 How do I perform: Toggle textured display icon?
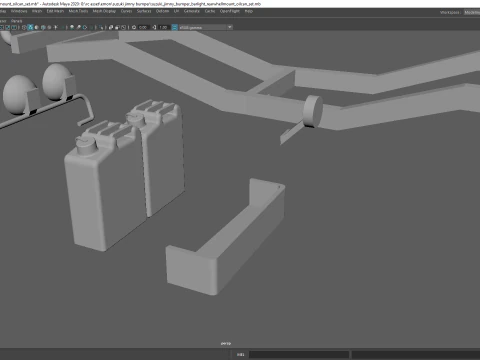[49, 27]
